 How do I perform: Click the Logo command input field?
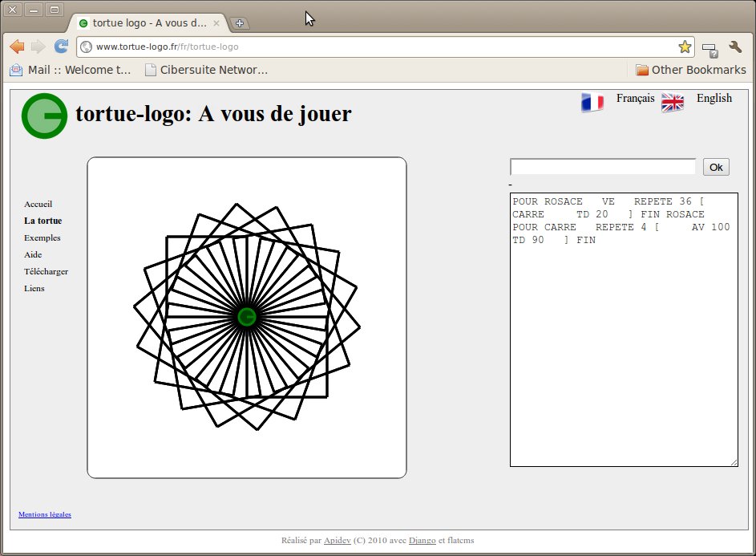[x=603, y=167]
